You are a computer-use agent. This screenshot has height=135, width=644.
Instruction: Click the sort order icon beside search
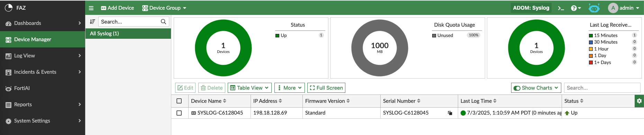click(92, 21)
